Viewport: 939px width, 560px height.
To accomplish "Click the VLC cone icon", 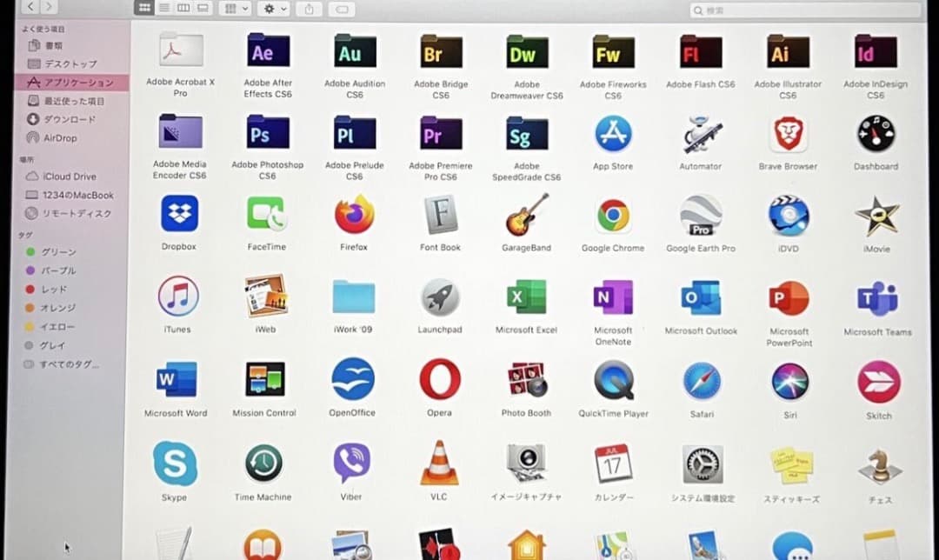I will [439, 463].
